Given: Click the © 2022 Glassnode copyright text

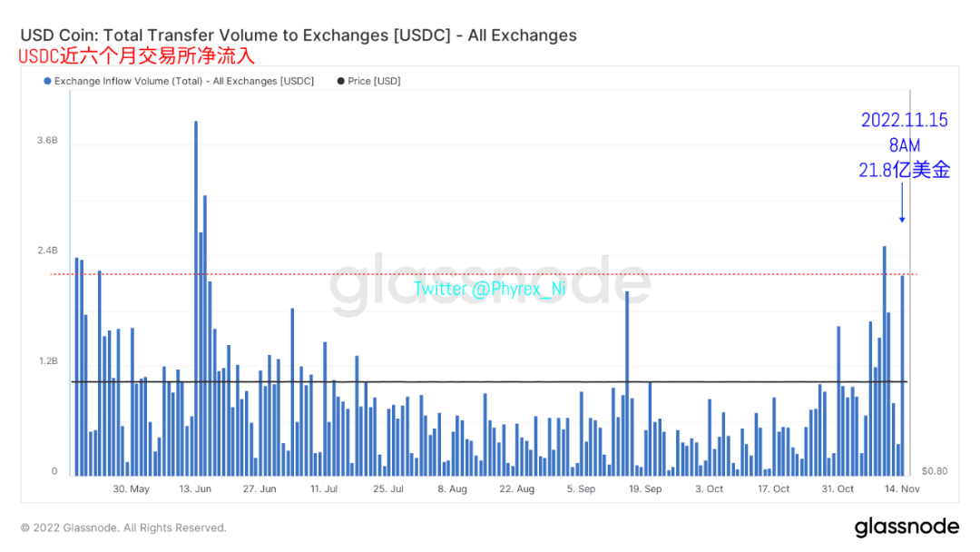Looking at the screenshot, I should coord(123,527).
